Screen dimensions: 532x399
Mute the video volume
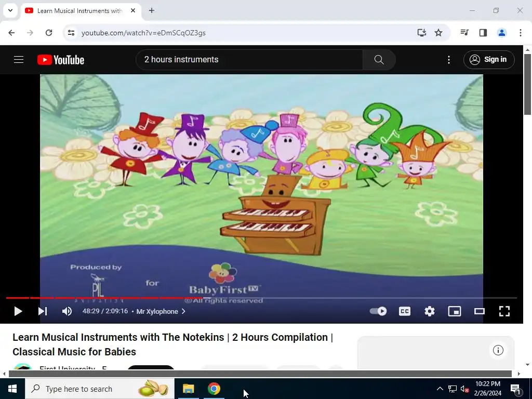[x=67, y=311]
